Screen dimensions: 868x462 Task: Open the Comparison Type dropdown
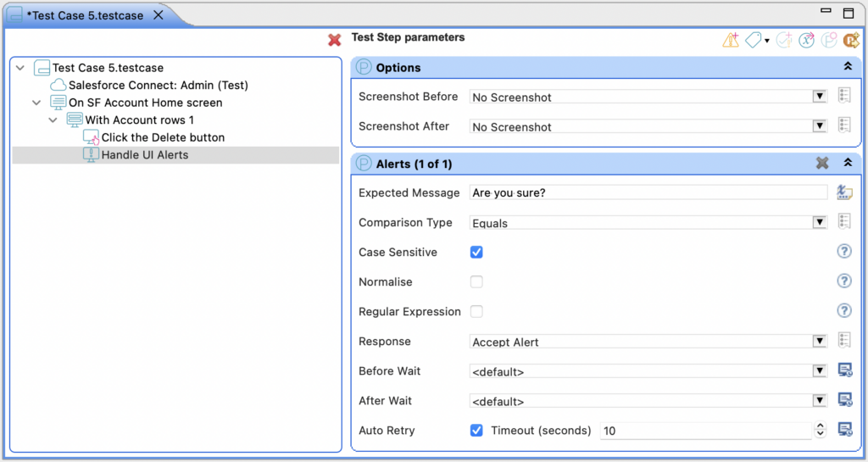(x=820, y=222)
